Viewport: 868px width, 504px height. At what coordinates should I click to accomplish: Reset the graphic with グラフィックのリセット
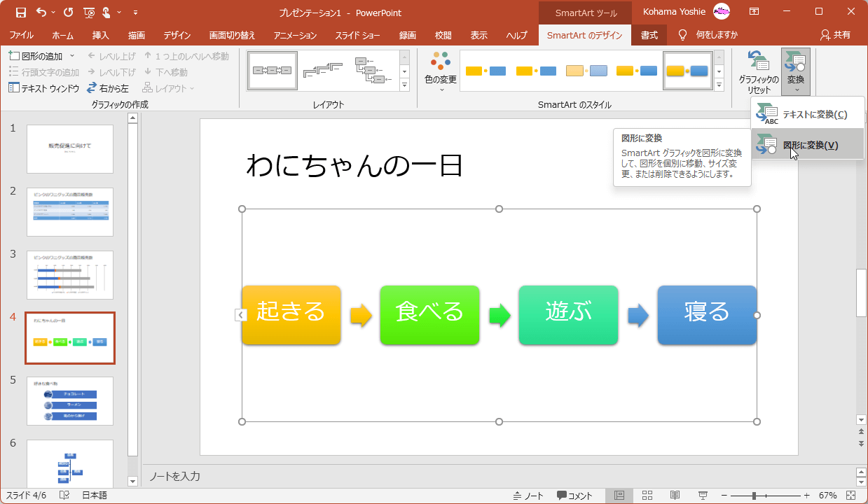point(759,71)
